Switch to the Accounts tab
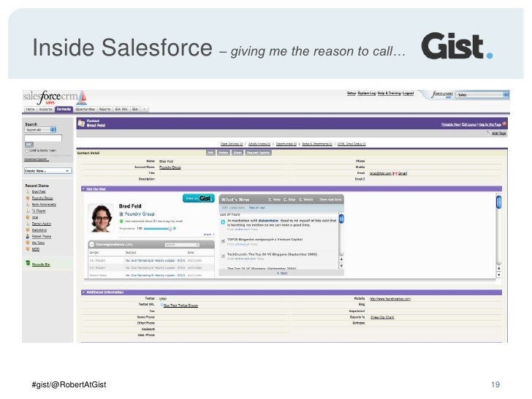532x399 pixels. [45, 110]
